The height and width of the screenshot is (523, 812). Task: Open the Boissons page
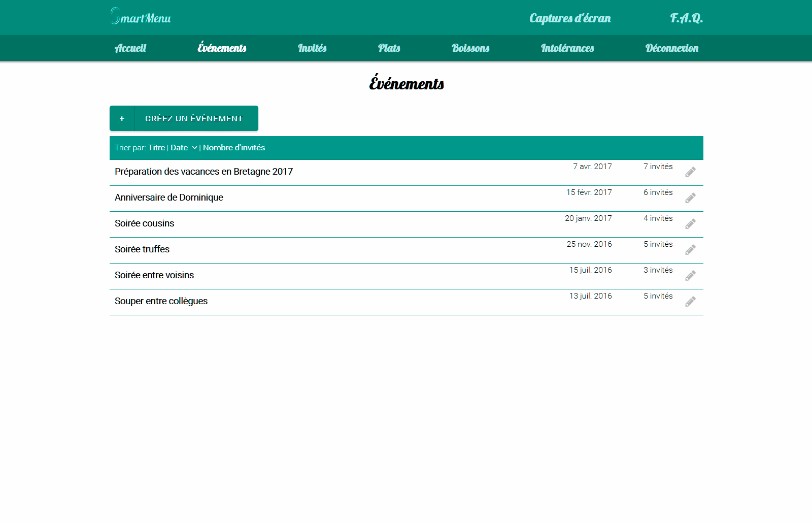click(470, 48)
